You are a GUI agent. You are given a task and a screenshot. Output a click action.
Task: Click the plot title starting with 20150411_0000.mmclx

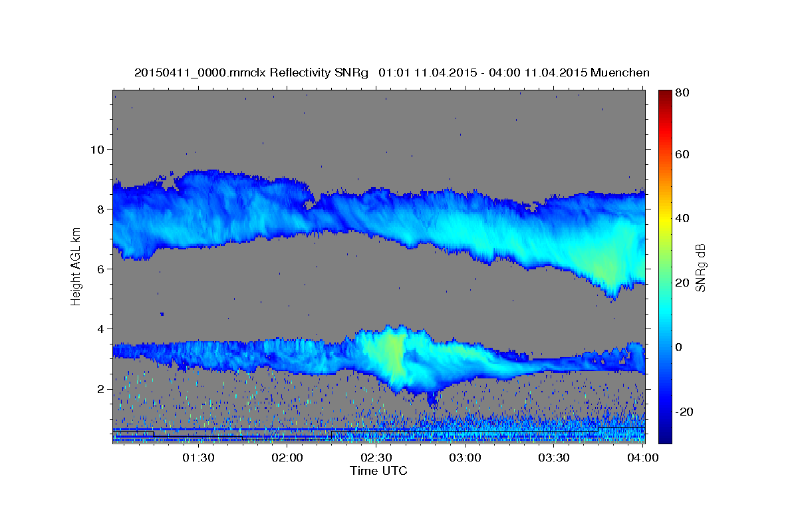pyautogui.click(x=392, y=72)
